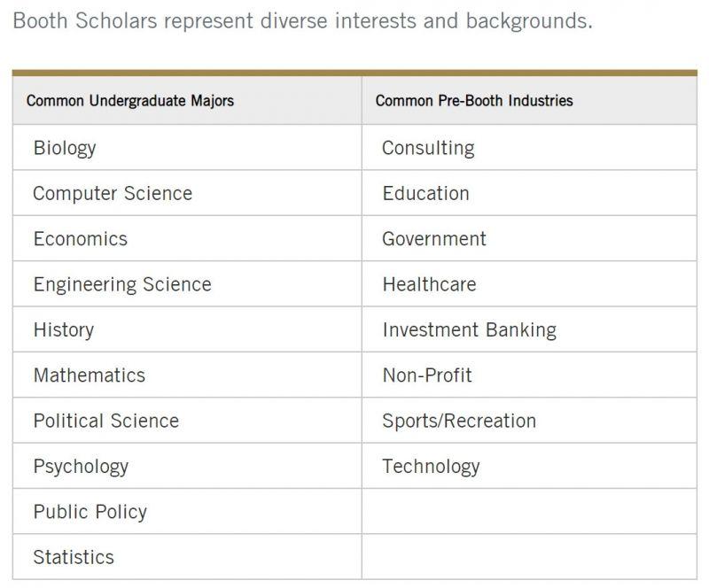
Task: Select the Psychology cell
Action: (x=81, y=467)
